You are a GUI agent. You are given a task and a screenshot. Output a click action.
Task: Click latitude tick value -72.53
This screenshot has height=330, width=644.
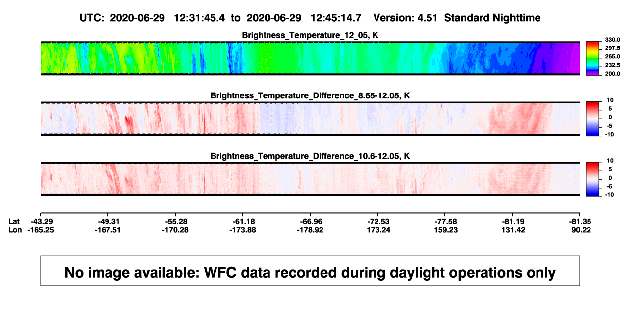[x=377, y=221]
